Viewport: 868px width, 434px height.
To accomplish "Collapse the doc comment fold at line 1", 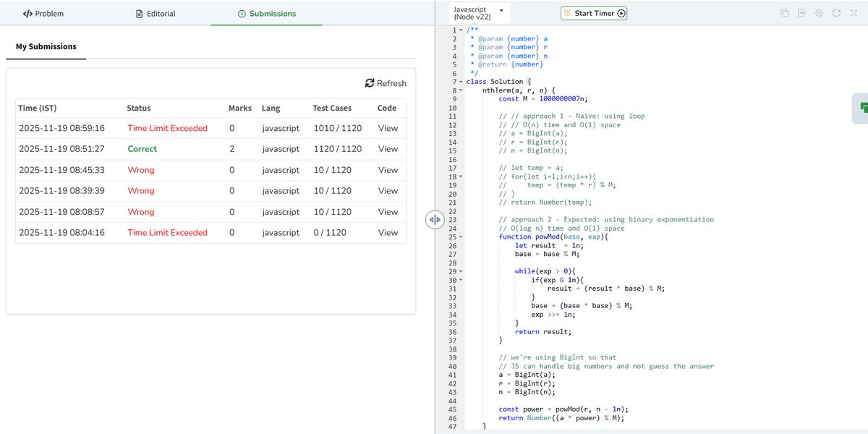I will 461,30.
